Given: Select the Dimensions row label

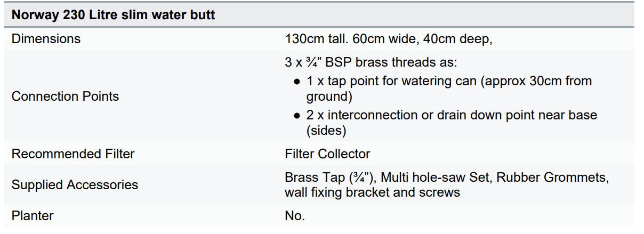Looking at the screenshot, I should 46,39.
